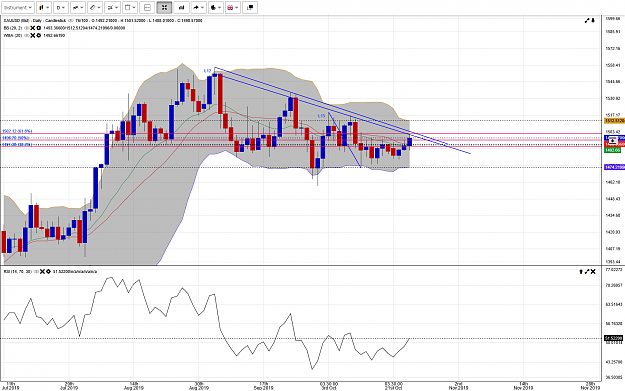Toggle visibility eye for RSI indicator
This screenshot has height=391, width=625.
36,271
